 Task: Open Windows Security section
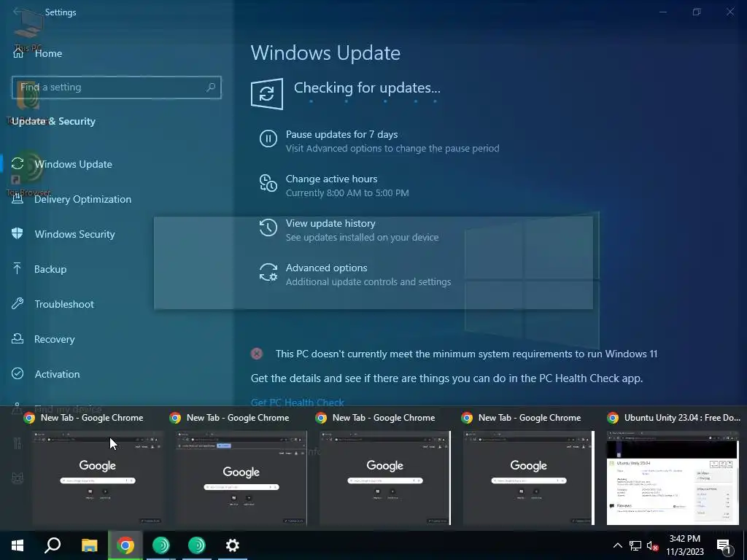(74, 234)
